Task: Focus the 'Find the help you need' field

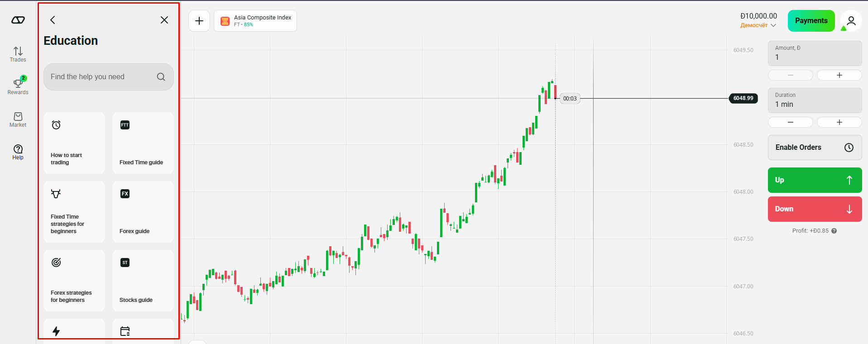Action: click(109, 77)
